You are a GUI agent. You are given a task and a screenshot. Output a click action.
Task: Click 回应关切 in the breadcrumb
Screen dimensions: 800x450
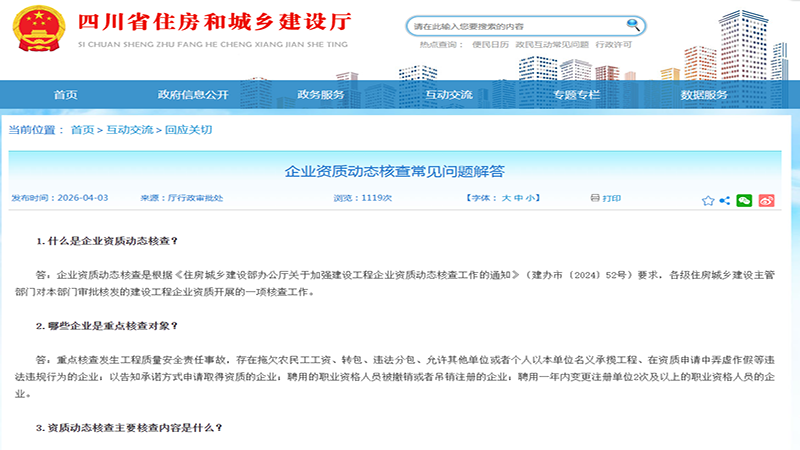[188, 130]
